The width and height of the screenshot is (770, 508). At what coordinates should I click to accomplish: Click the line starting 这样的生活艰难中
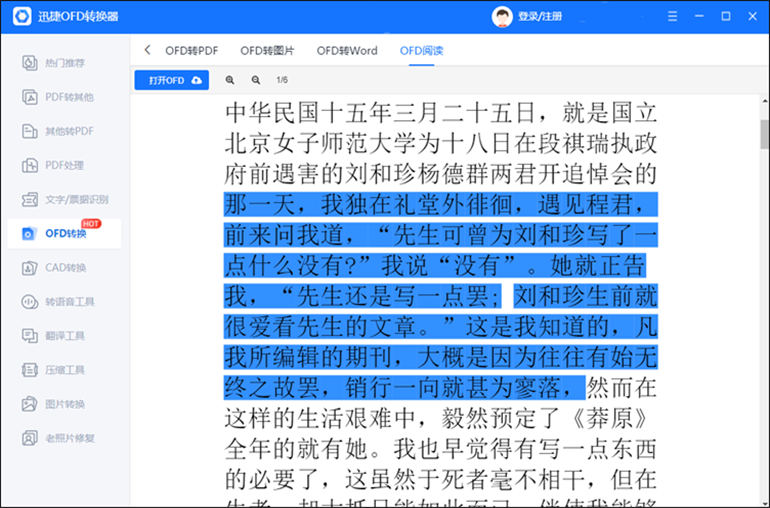click(436, 419)
